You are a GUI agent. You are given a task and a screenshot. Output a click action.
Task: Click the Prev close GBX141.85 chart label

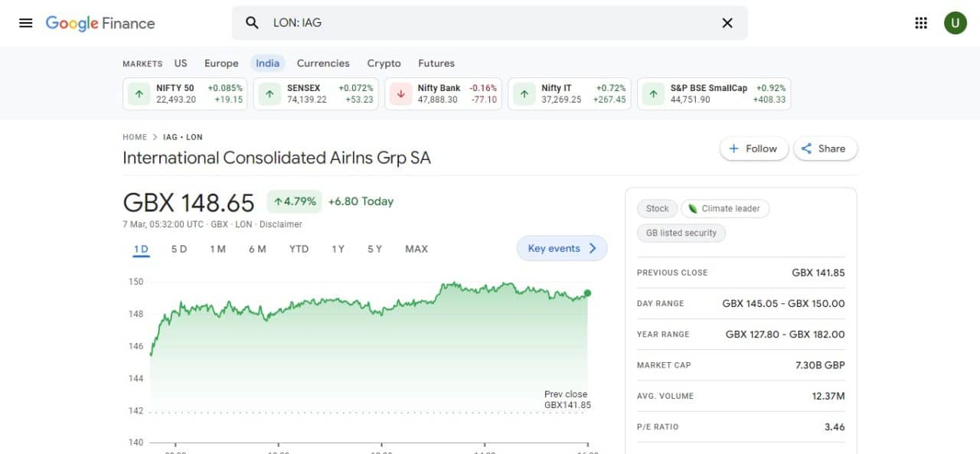567,400
